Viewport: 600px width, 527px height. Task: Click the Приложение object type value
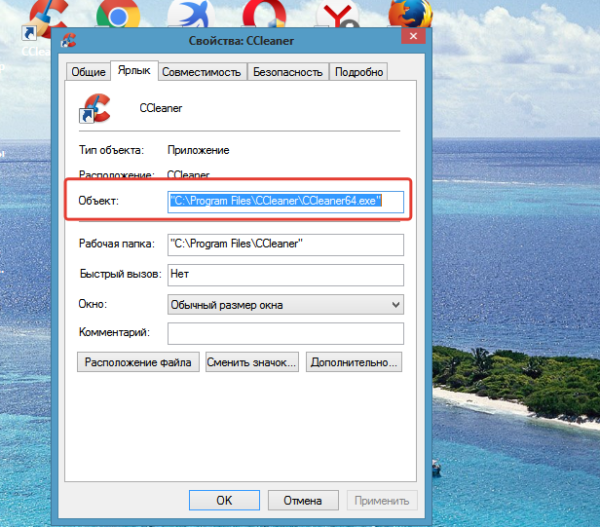198,150
